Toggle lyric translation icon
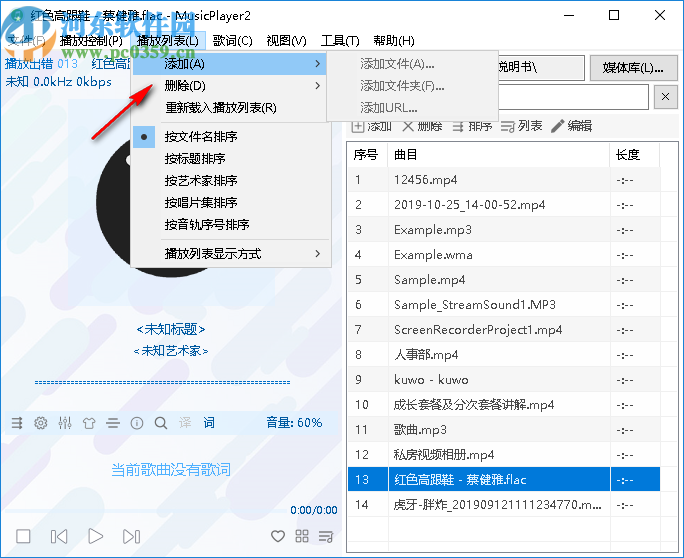 tap(185, 422)
